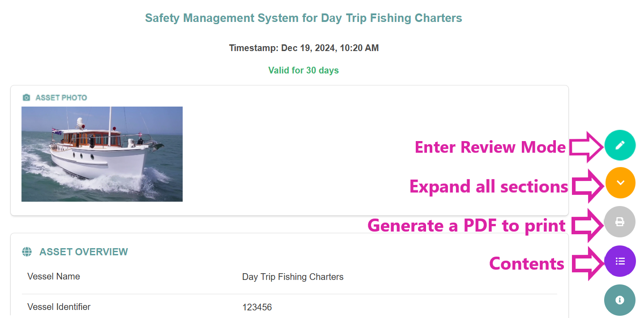The height and width of the screenshot is (318, 644).
Task: Select the vessel identifier value 123456
Action: pyautogui.click(x=257, y=307)
